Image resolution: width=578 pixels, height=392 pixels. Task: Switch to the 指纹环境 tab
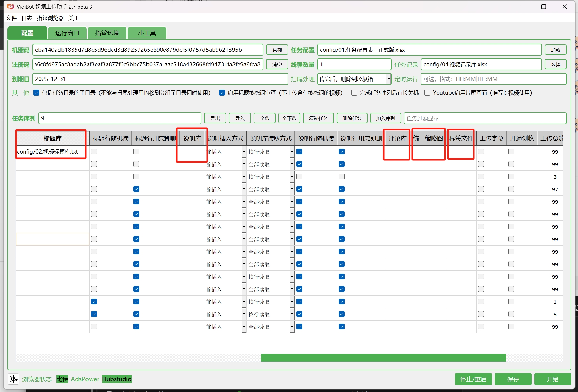pos(107,33)
